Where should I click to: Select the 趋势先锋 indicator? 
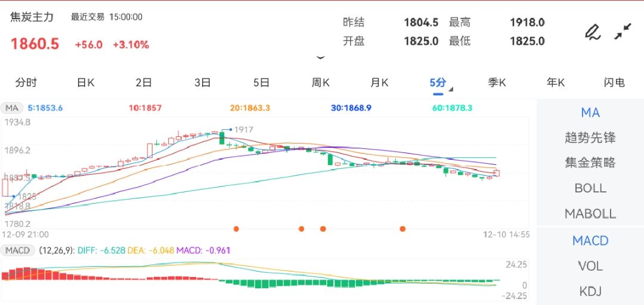[x=590, y=138]
